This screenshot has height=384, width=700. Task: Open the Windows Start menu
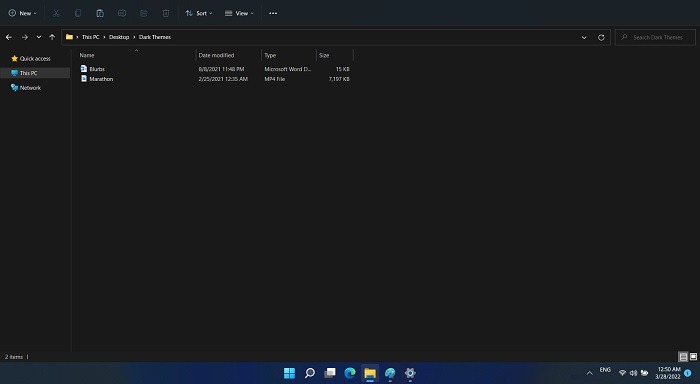click(x=289, y=373)
